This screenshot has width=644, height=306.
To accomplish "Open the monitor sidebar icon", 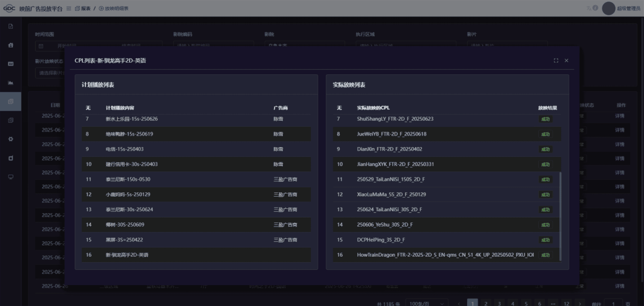I will (11, 177).
